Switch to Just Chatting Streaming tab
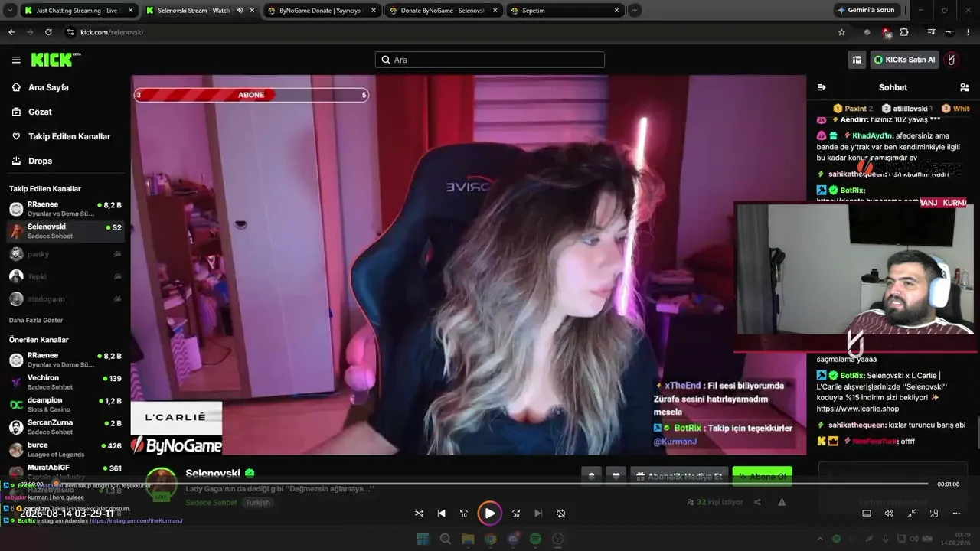This screenshot has width=980, height=551. [x=78, y=11]
